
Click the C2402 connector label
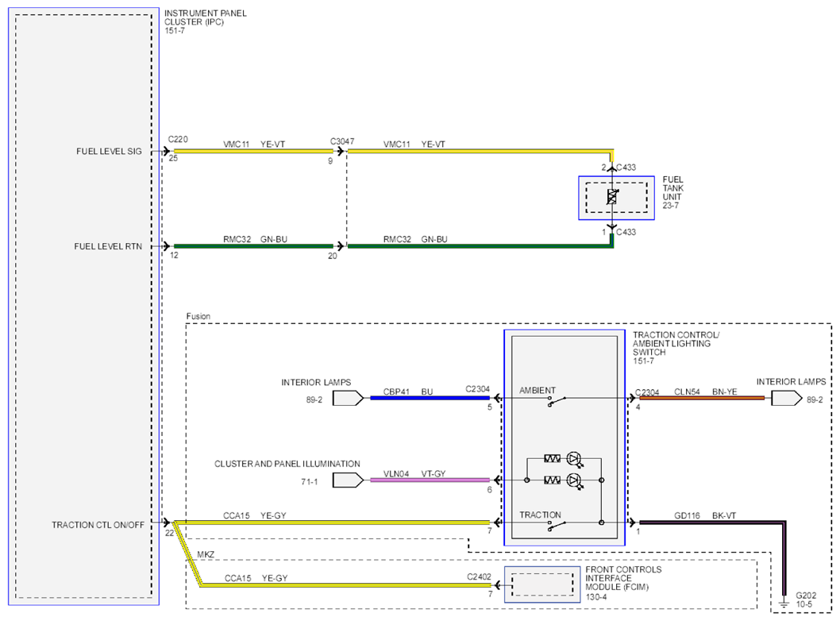click(x=479, y=577)
